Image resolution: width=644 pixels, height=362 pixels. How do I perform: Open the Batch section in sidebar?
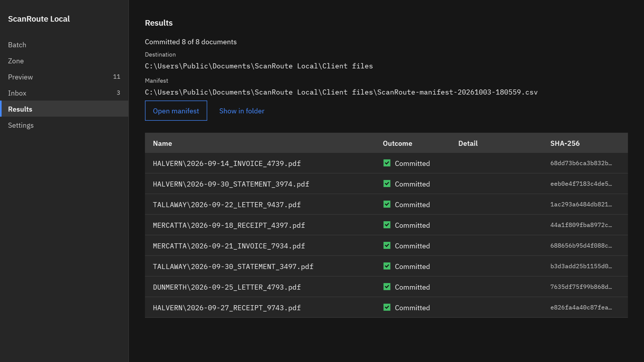tap(64, 45)
